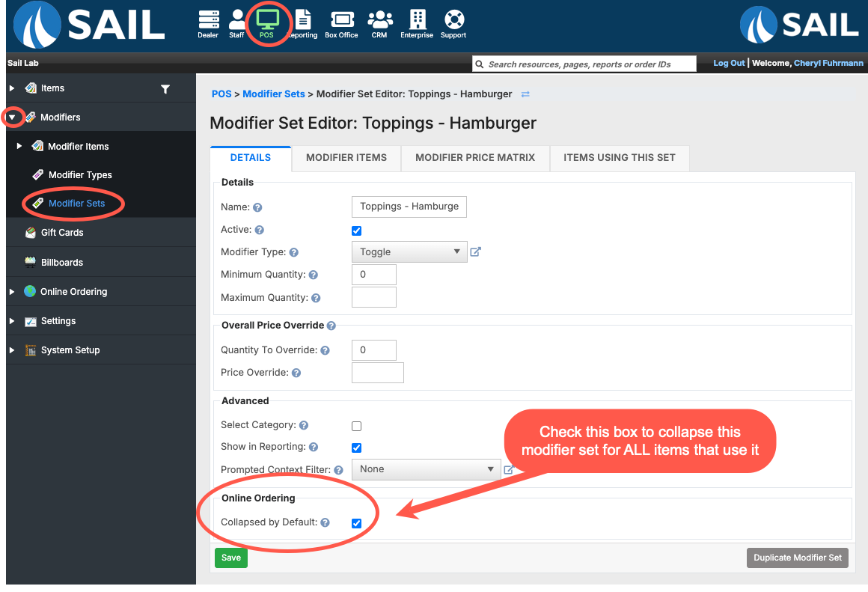The image size is (868, 592).
Task: Show help for Minimum Quantity
Action: click(314, 275)
